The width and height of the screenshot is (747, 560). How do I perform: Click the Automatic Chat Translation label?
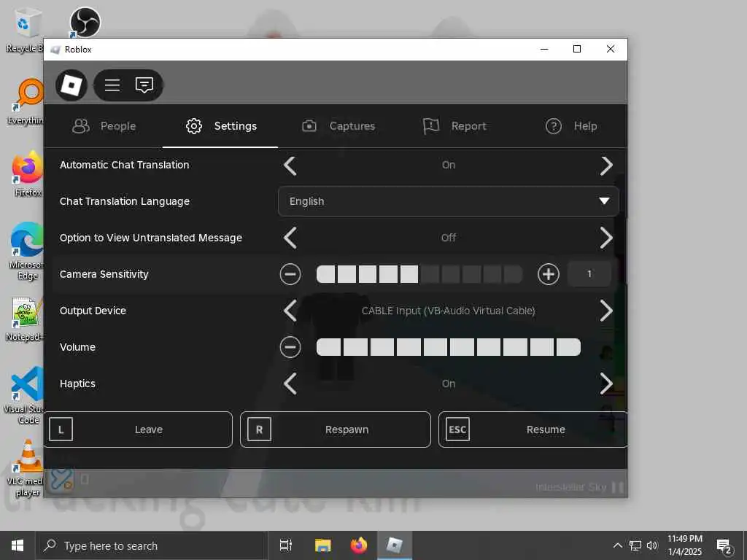point(124,165)
